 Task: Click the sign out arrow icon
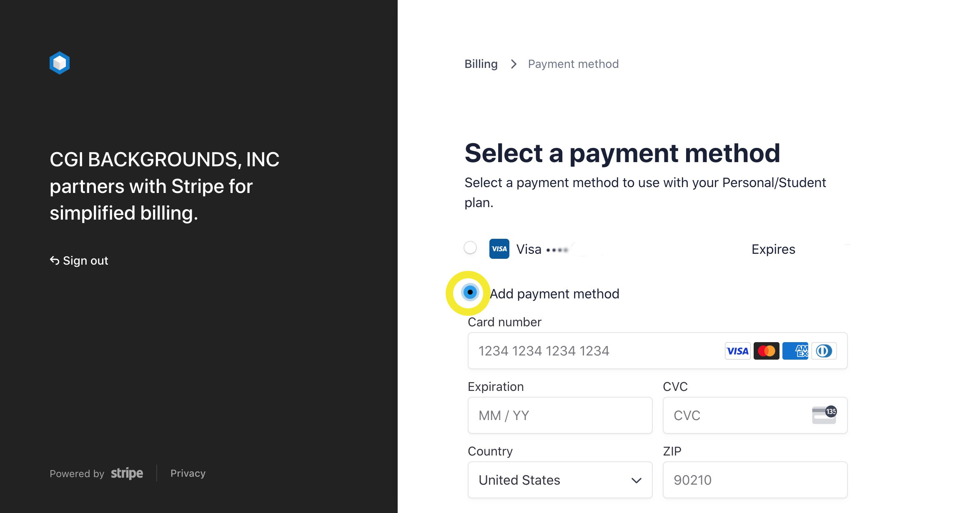(55, 260)
